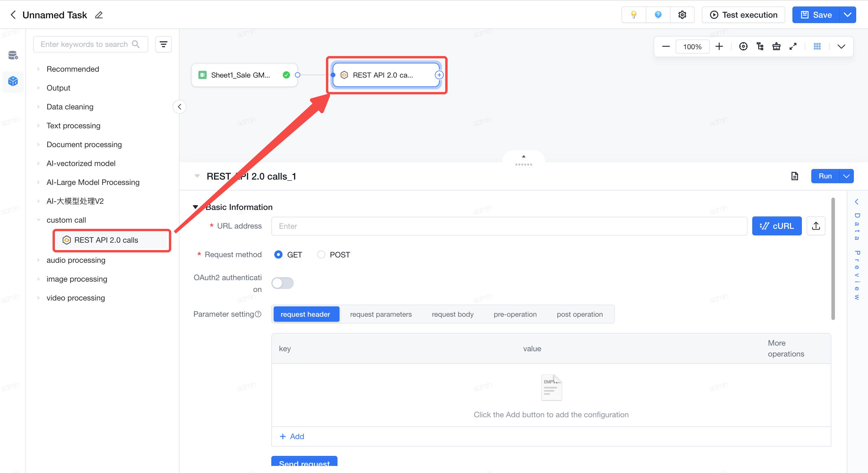
Task: Open the help question mark icon
Action: (x=658, y=15)
